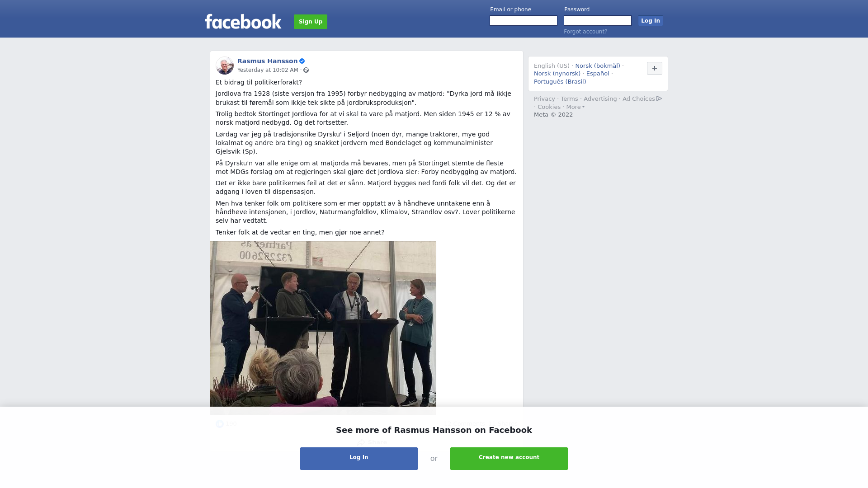Click the Sign Up button

pyautogui.click(x=311, y=22)
